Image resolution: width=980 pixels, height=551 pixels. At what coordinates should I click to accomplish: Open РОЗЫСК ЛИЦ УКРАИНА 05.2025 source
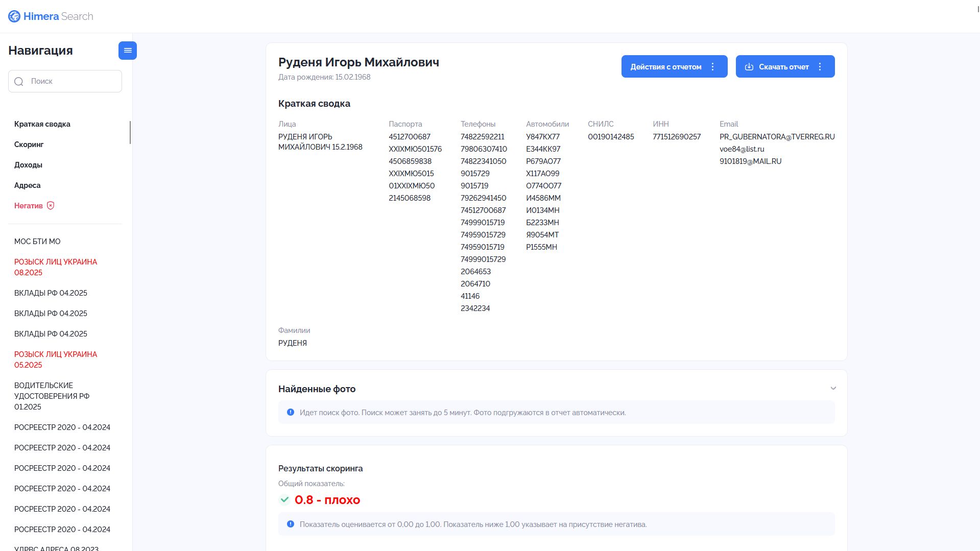[56, 360]
